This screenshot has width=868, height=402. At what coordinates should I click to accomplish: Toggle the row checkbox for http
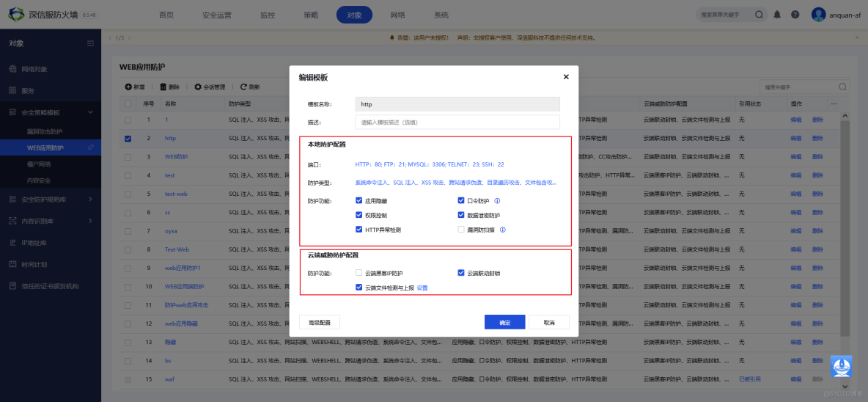coord(128,139)
